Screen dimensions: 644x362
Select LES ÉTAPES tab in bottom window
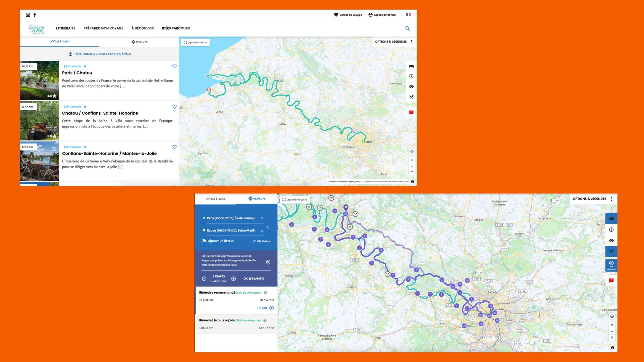tap(216, 199)
